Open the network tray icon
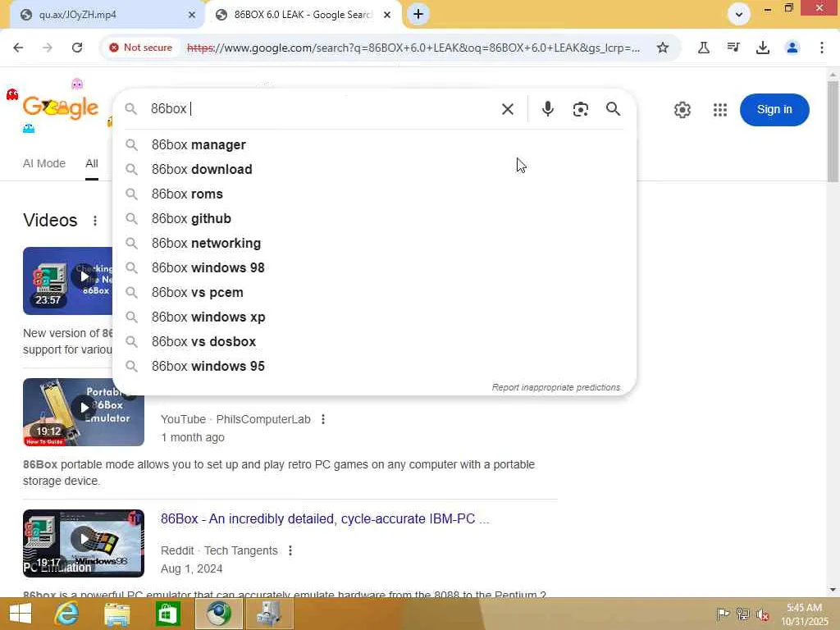 742,614
